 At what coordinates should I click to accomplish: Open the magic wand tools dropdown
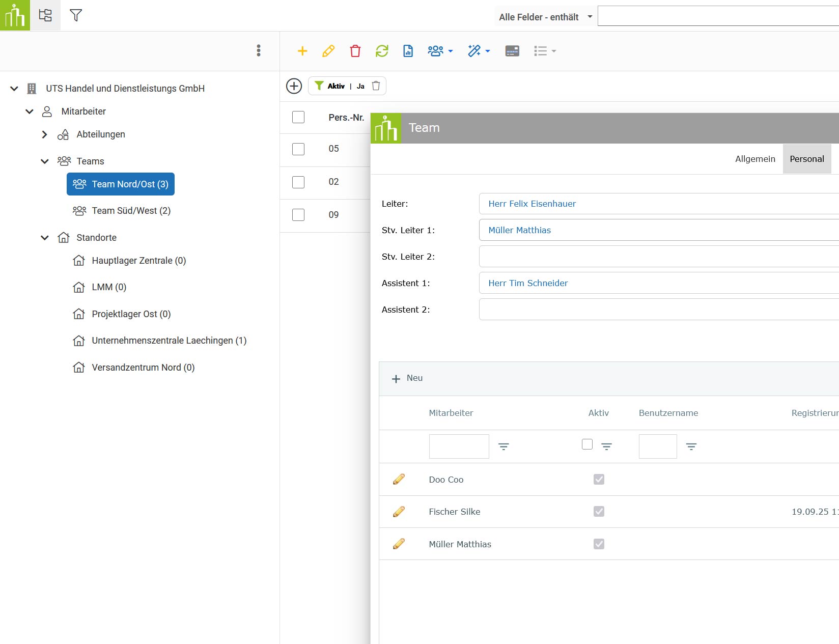479,51
